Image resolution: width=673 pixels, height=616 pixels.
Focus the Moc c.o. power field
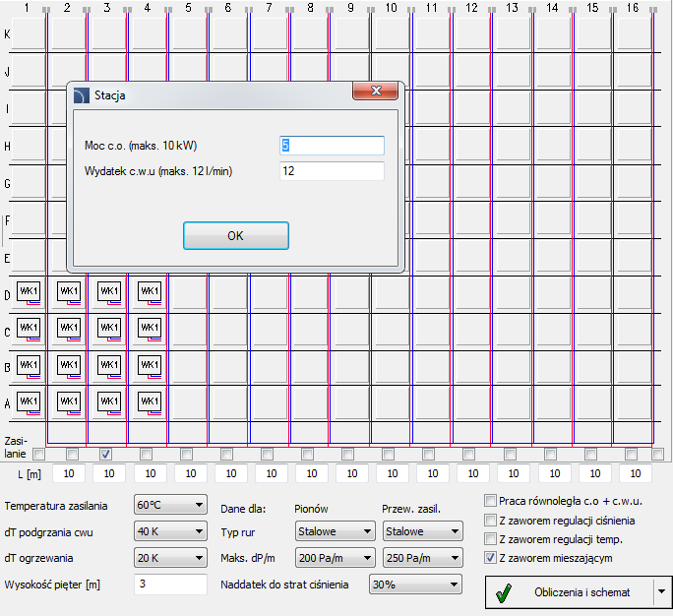[x=332, y=146]
